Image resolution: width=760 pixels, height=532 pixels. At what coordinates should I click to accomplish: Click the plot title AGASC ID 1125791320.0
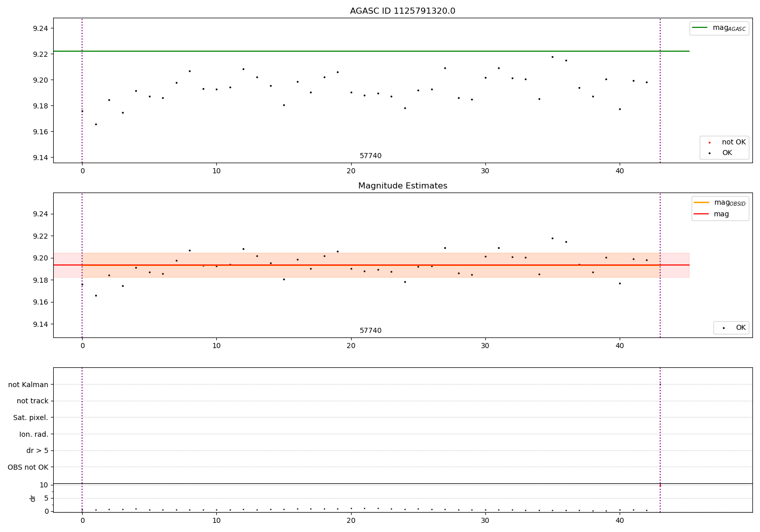click(x=402, y=11)
